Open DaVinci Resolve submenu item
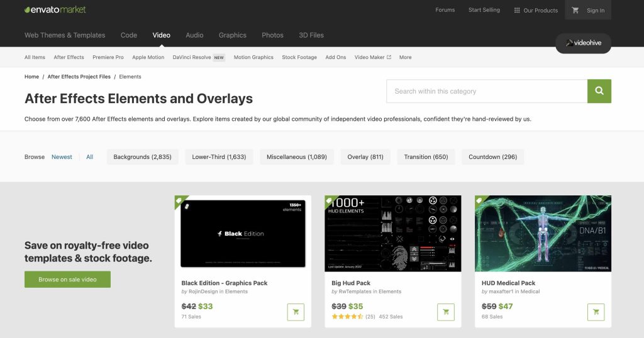 (x=192, y=57)
